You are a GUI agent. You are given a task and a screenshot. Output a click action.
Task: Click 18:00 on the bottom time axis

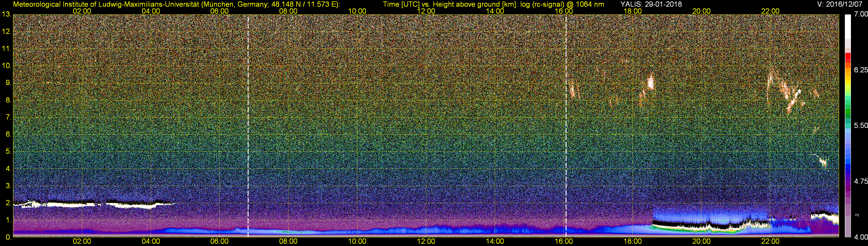coord(632,241)
